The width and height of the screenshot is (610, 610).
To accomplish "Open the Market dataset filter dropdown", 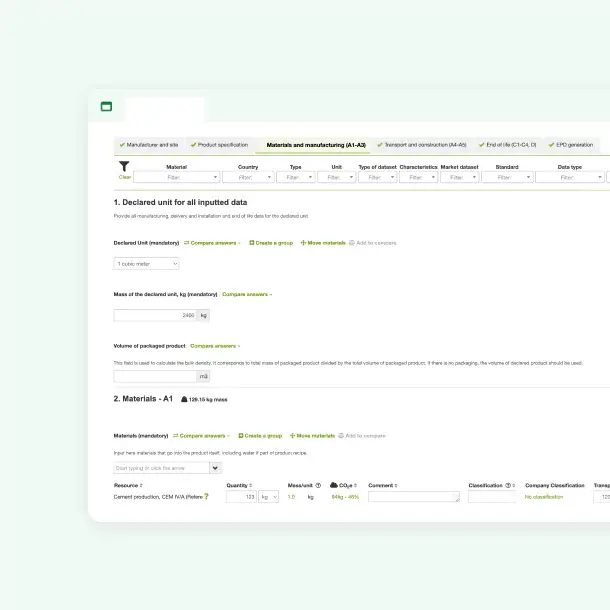I will coord(459,177).
